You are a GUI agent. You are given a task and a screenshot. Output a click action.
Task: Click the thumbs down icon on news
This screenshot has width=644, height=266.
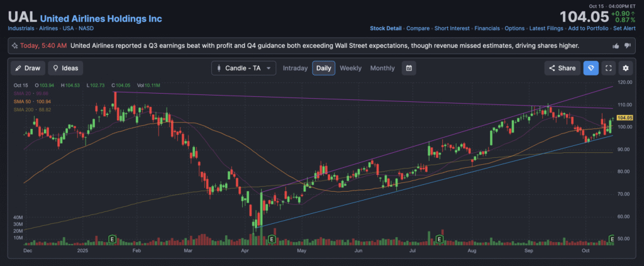coord(627,46)
